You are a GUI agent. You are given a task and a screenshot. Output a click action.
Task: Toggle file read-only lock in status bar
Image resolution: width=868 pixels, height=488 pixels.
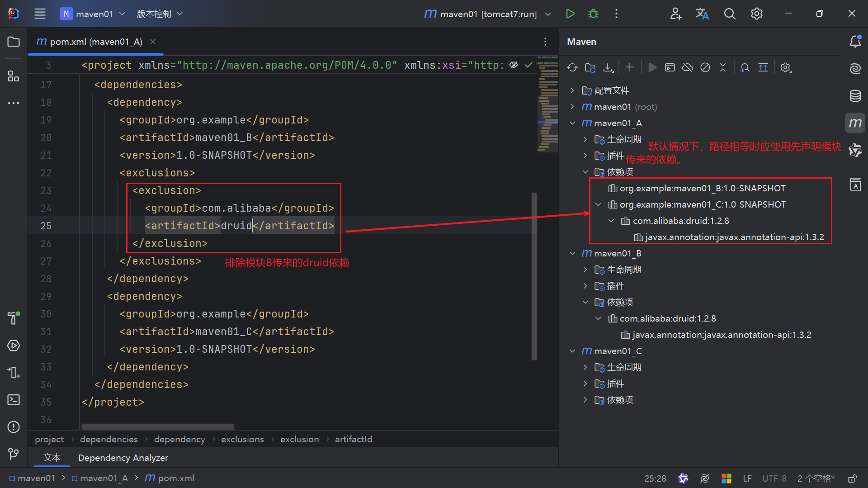[852, 479]
